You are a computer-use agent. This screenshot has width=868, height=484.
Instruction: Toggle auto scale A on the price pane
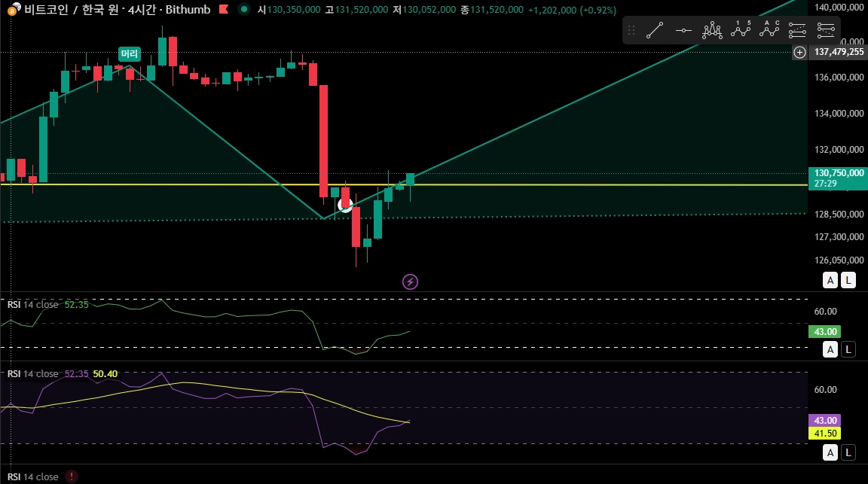(x=830, y=281)
